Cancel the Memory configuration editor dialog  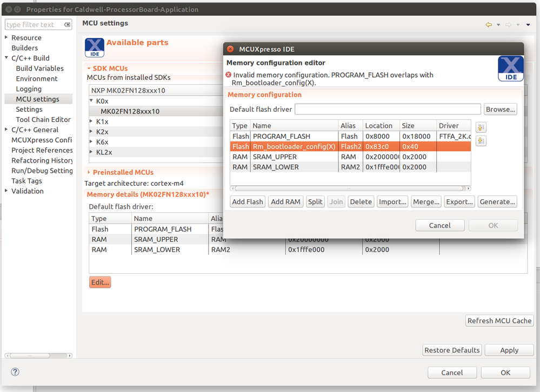[440, 225]
